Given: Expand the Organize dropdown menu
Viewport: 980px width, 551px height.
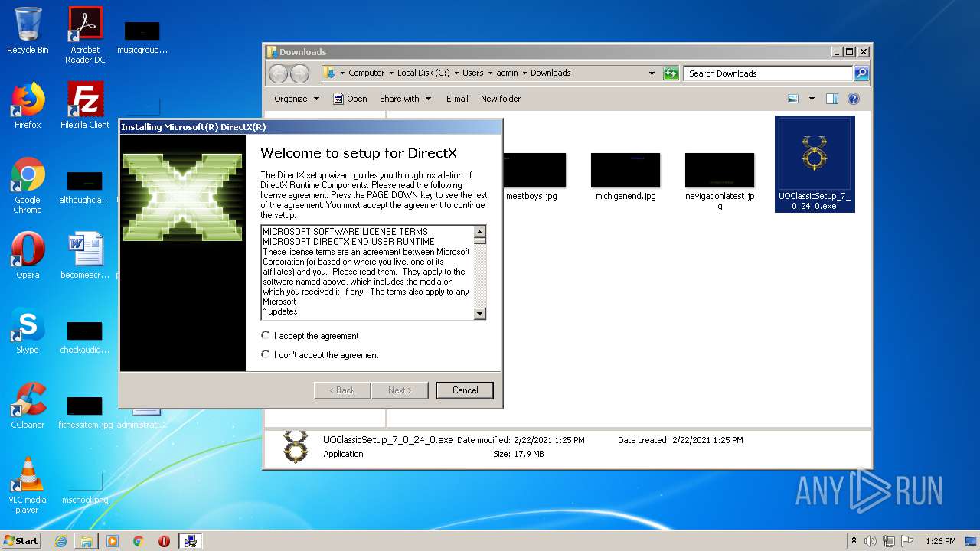Looking at the screenshot, I should (296, 99).
